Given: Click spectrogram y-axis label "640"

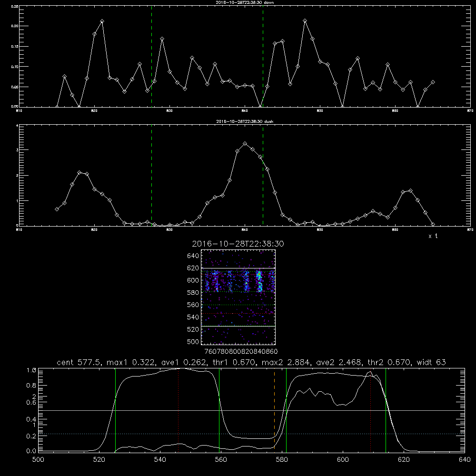Looking at the screenshot, I should pyautogui.click(x=193, y=256).
